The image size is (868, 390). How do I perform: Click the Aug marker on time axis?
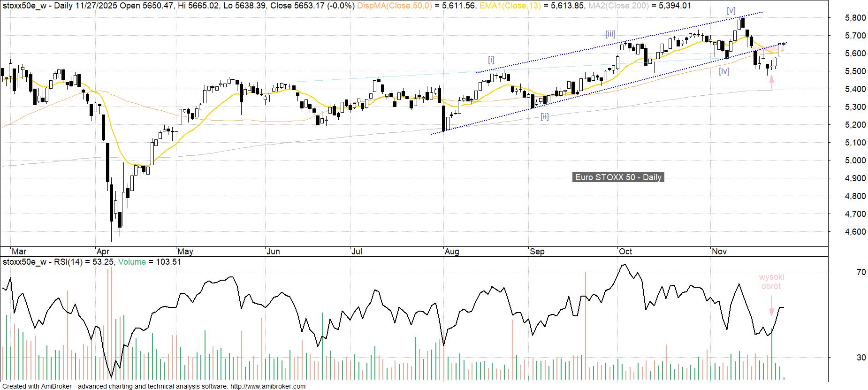pyautogui.click(x=451, y=252)
